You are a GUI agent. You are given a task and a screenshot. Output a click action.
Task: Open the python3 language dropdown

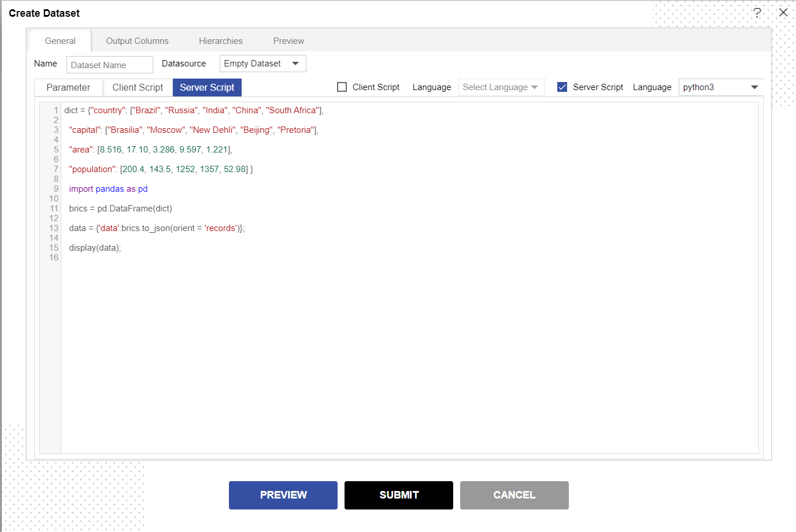(x=720, y=87)
